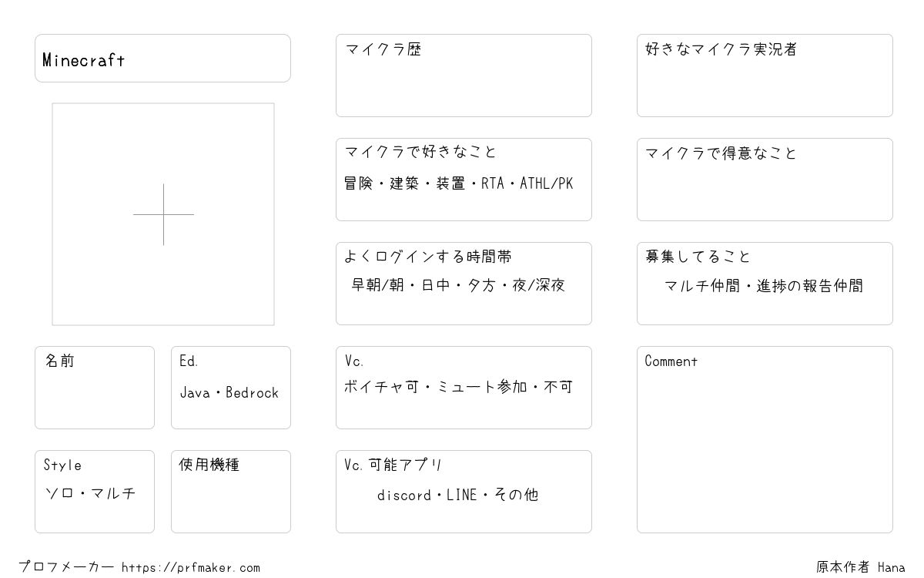Click the 使用機種 device field
This screenshot has height=578, width=924.
231,492
